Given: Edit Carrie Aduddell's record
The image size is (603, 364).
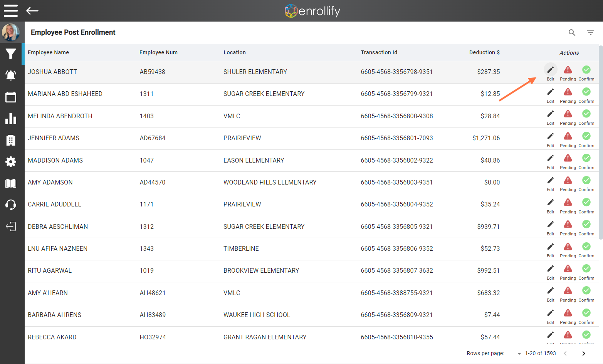Looking at the screenshot, I should pos(551,206).
